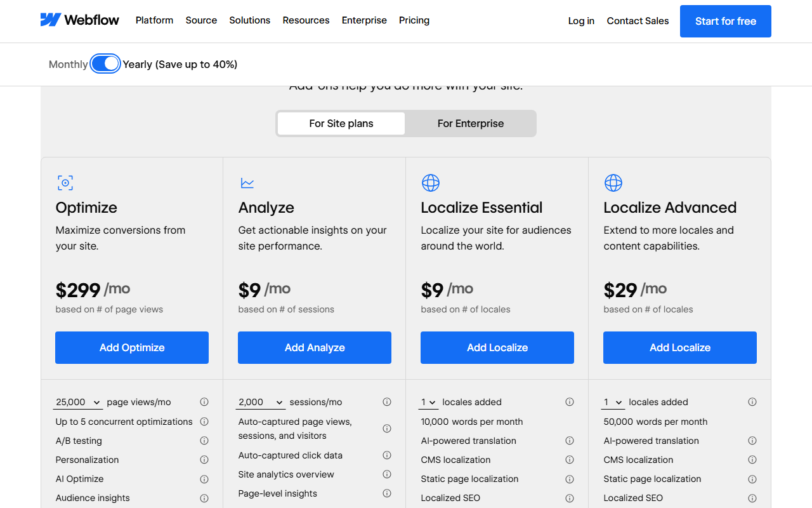Open the Source nav item
The width and height of the screenshot is (812, 508).
pyautogui.click(x=201, y=20)
